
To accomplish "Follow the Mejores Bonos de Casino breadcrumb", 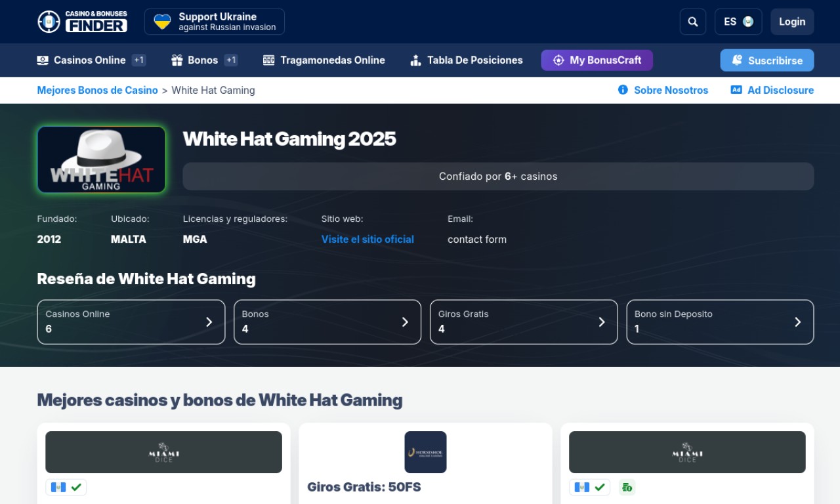I will [97, 91].
